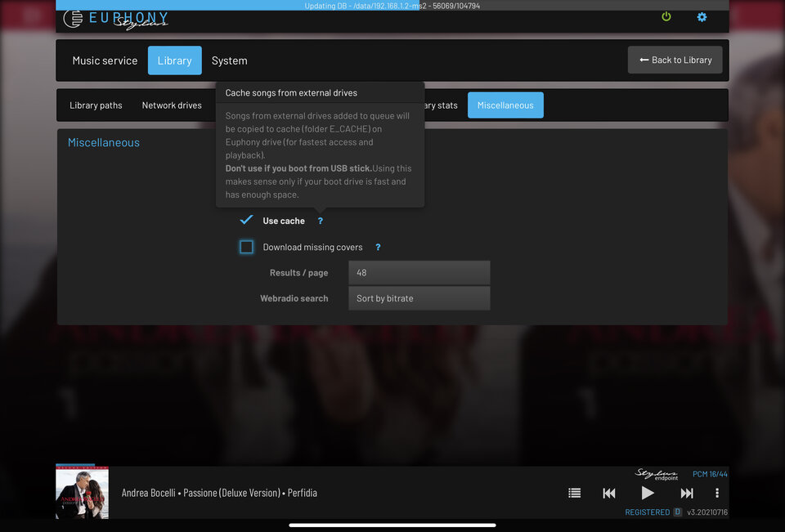Image resolution: width=785 pixels, height=532 pixels.
Task: Click the D badge next to REGISTERED
Action: pos(677,512)
